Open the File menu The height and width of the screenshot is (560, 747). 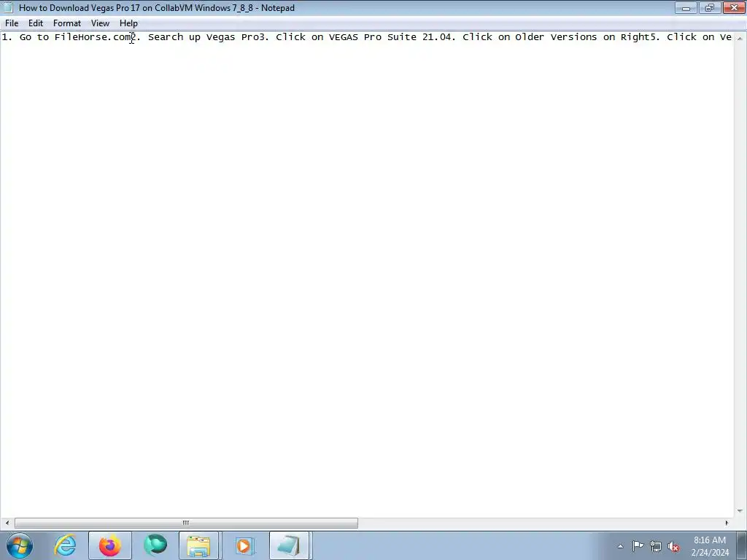click(12, 23)
